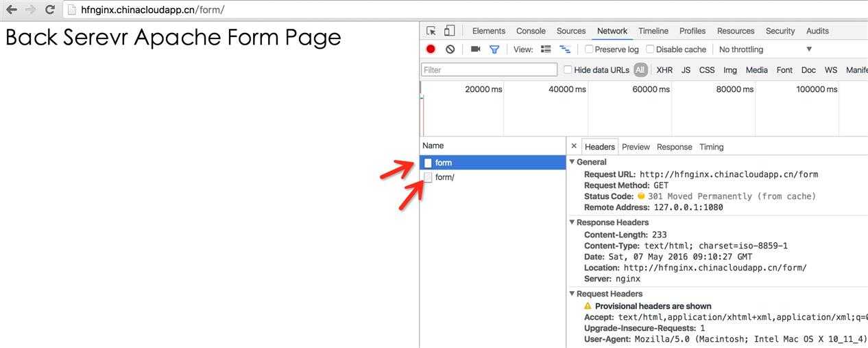Select the Network tab
This screenshot has width=868, height=348.
[612, 31]
